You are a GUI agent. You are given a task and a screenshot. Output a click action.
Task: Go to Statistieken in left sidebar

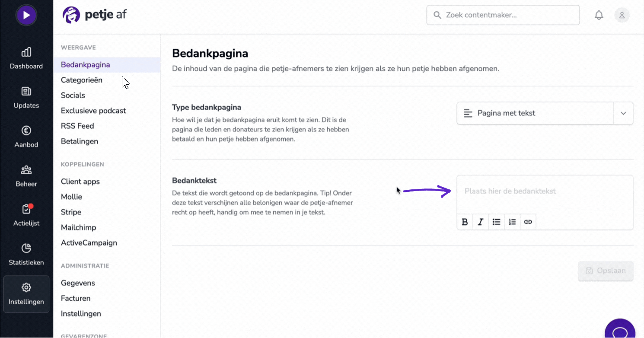tap(26, 255)
